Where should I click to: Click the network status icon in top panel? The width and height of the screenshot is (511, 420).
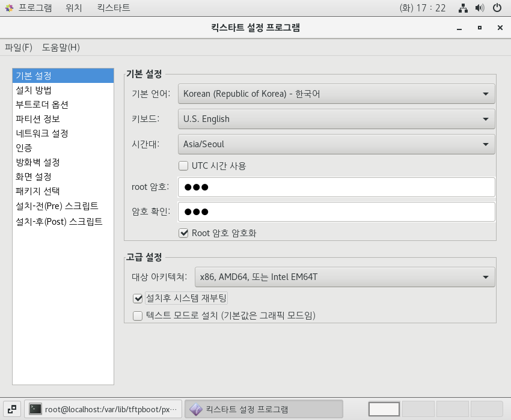pyautogui.click(x=463, y=8)
